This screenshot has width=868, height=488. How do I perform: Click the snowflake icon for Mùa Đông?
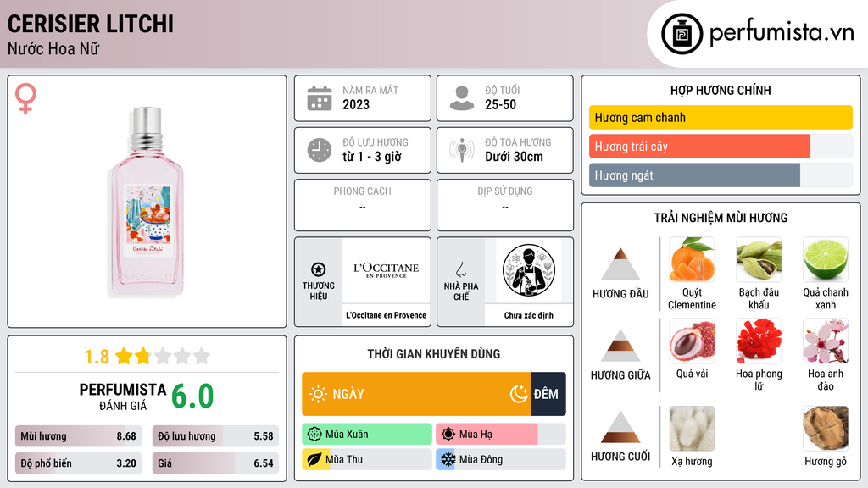448,459
